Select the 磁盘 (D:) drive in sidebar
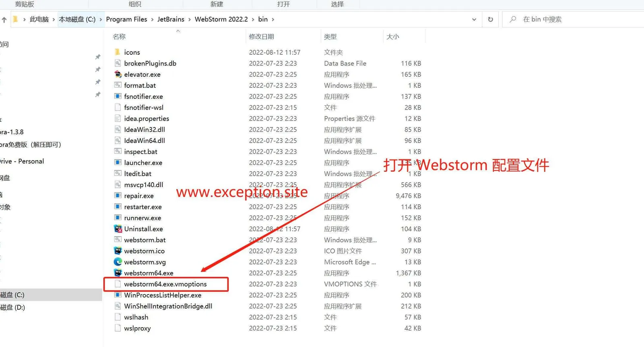 tap(12, 308)
